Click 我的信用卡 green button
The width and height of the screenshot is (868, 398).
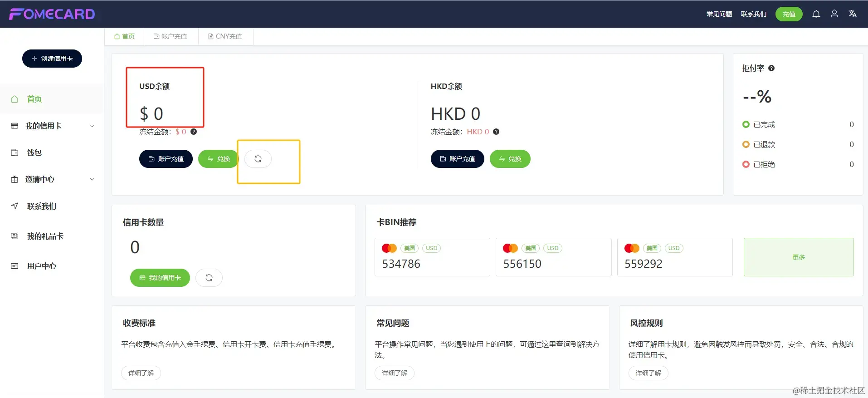[160, 278]
